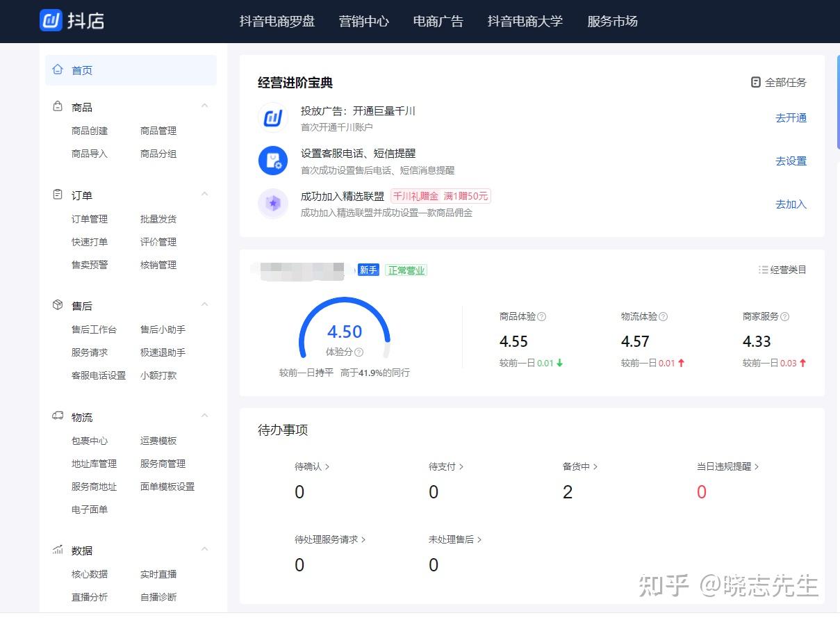This screenshot has height=620, width=840.
Task: Open 待处理服务请求 list
Action: pos(330,539)
